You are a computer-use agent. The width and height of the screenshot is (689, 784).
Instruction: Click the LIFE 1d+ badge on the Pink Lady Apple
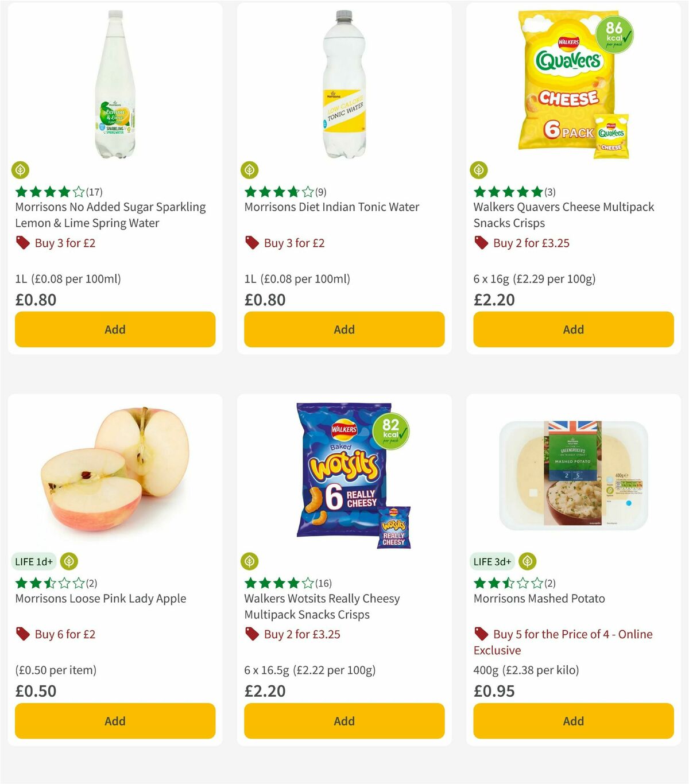click(x=33, y=561)
